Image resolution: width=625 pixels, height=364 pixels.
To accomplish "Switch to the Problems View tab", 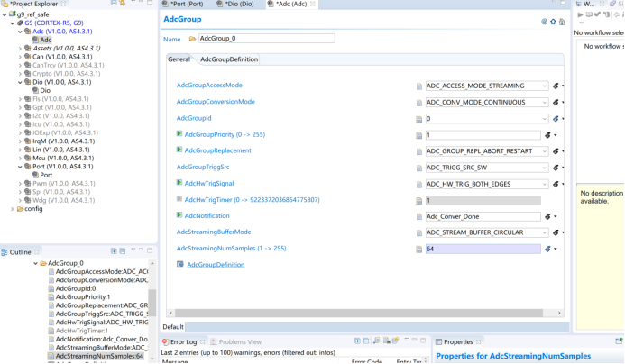I will [235, 341].
